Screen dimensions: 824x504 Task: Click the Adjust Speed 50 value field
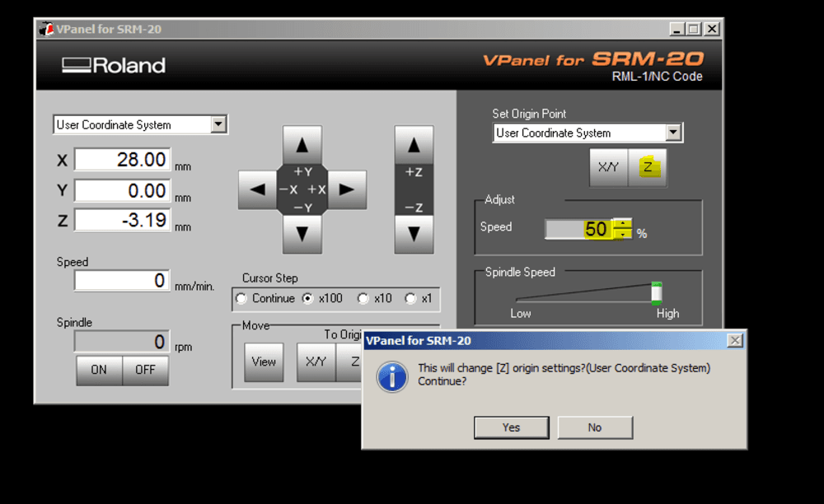pyautogui.click(x=578, y=230)
